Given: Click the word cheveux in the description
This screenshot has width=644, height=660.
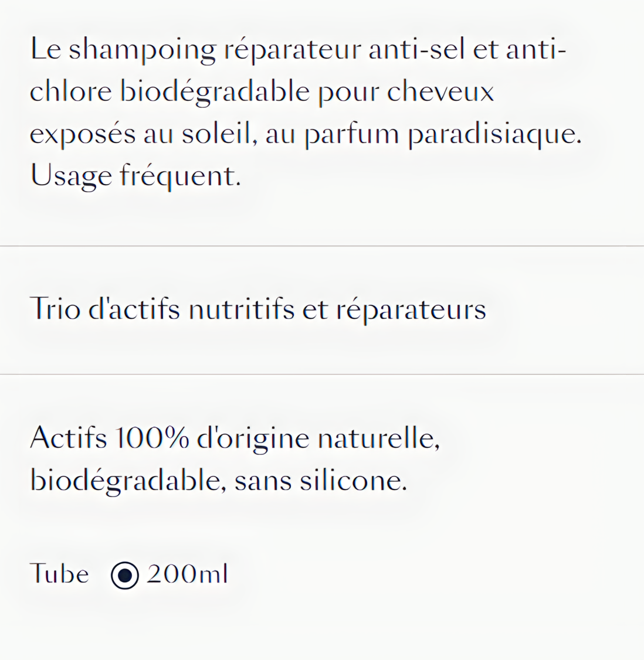Looking at the screenshot, I should point(440,91).
